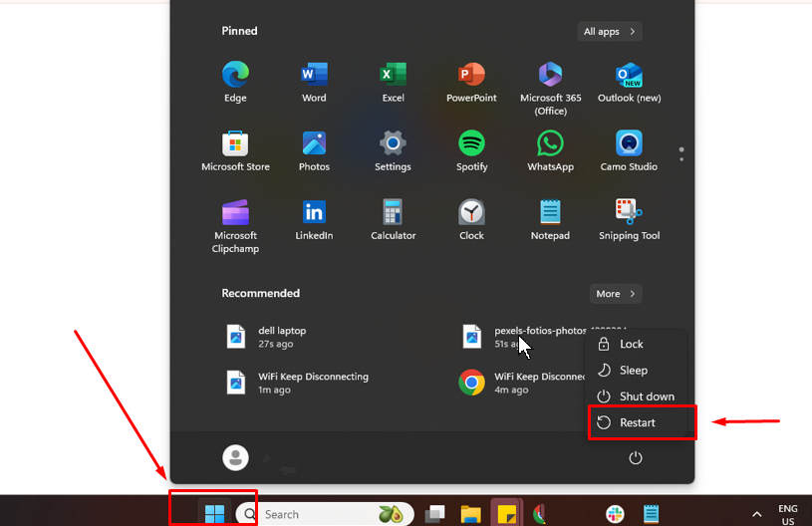This screenshot has height=526, width=812.
Task: Click the taskbar Search box
Action: (309, 514)
